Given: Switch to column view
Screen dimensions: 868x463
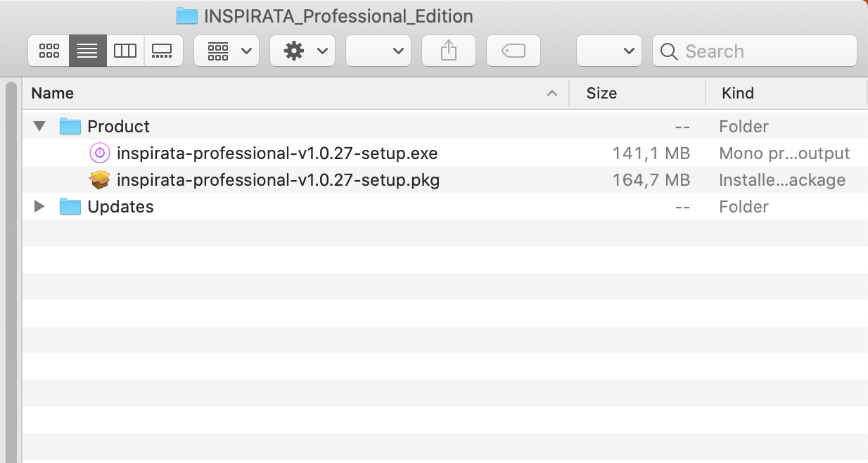Looking at the screenshot, I should [x=125, y=51].
